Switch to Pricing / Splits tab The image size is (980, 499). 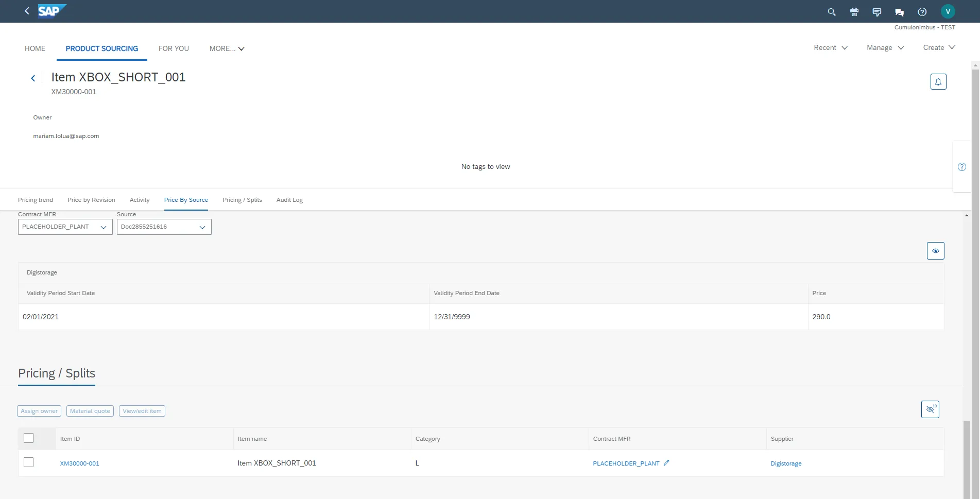[x=242, y=200]
